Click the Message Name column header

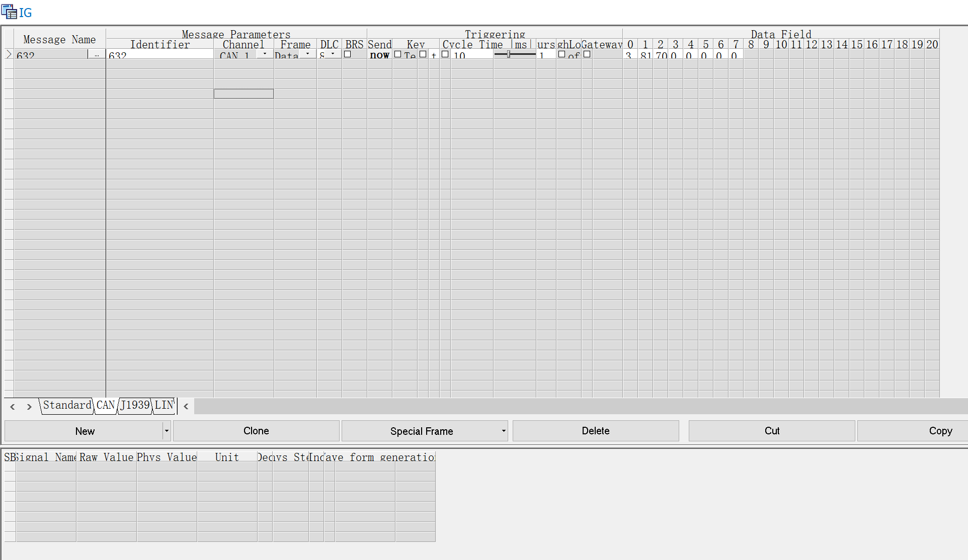coord(59,39)
